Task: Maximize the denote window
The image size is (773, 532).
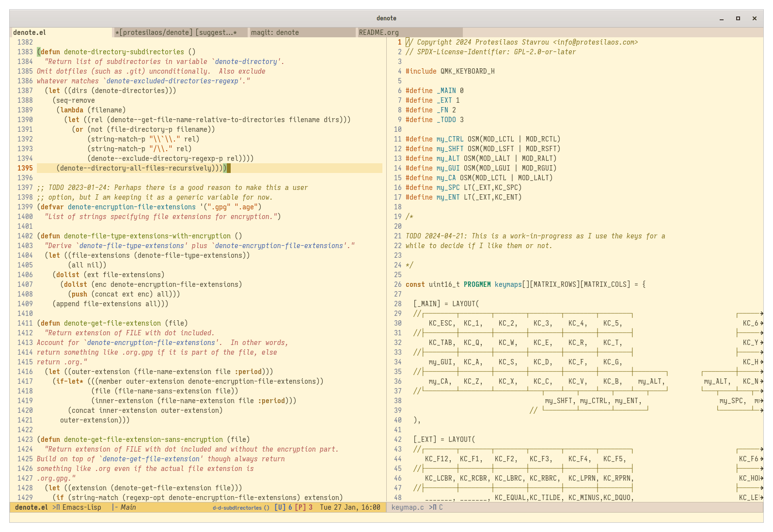Action: pyautogui.click(x=738, y=18)
